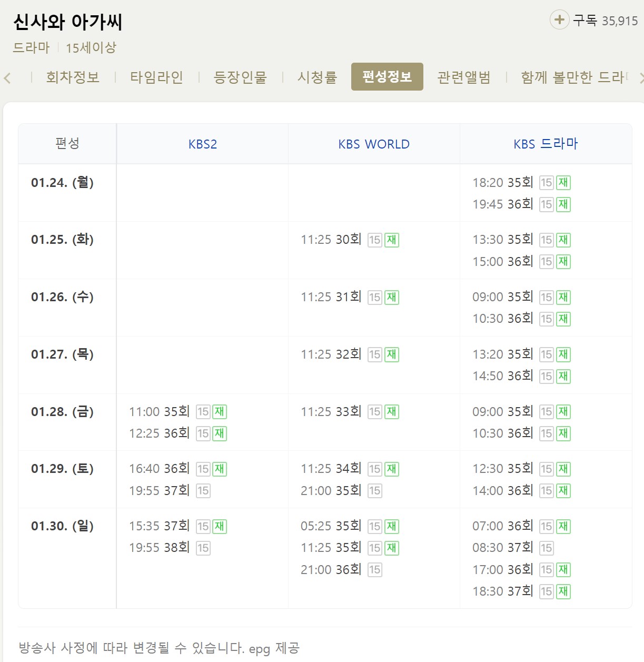The width and height of the screenshot is (644, 662).
Task: Click the subscriber count 35,915
Action: (620, 21)
